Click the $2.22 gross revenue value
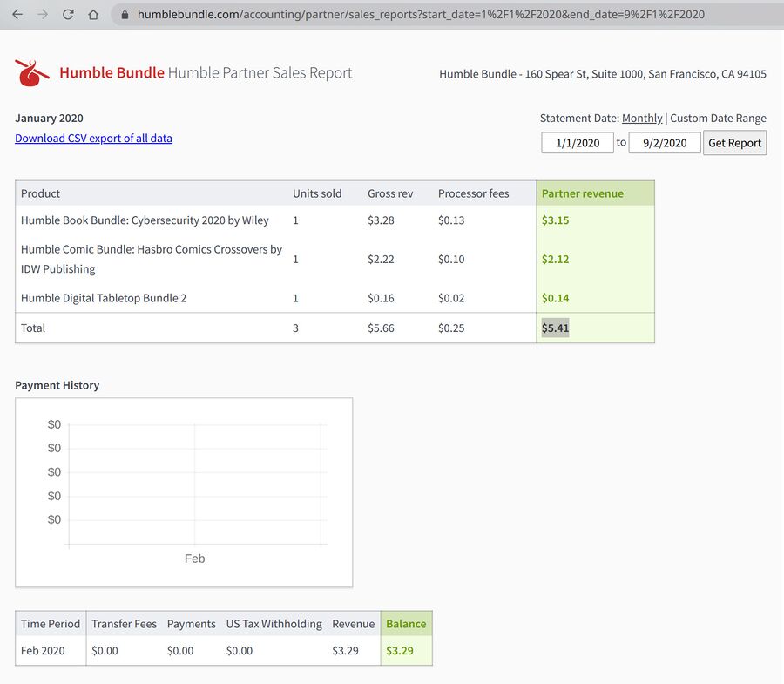The image size is (784, 684). click(x=381, y=259)
